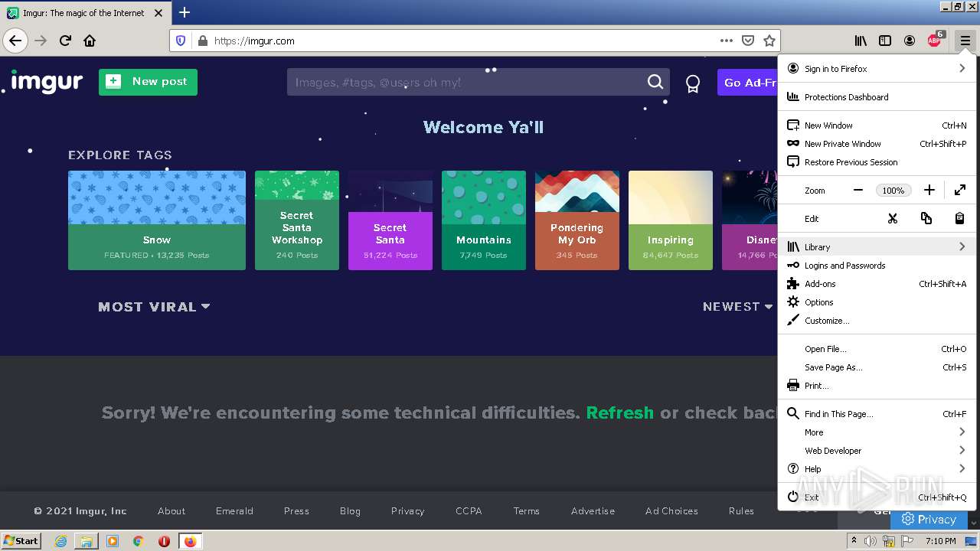Open the Snow featured tag card
Viewport: 980px width, 551px height.
pos(157,220)
